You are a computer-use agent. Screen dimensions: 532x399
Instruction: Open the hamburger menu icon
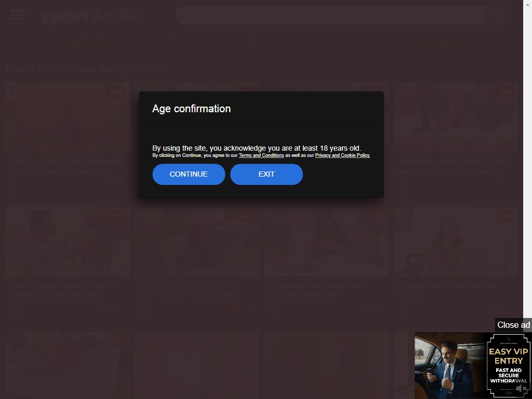click(x=18, y=15)
